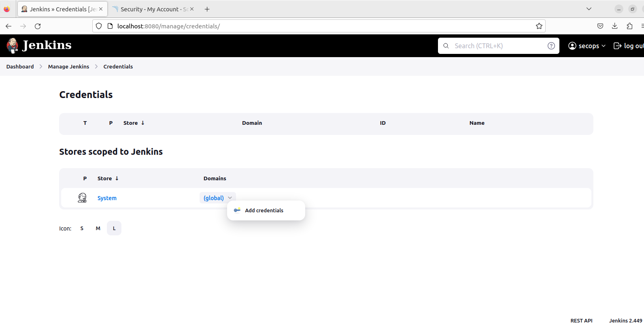The width and height of the screenshot is (644, 331).
Task: Click the log out arrow icon
Action: pyautogui.click(x=617, y=46)
